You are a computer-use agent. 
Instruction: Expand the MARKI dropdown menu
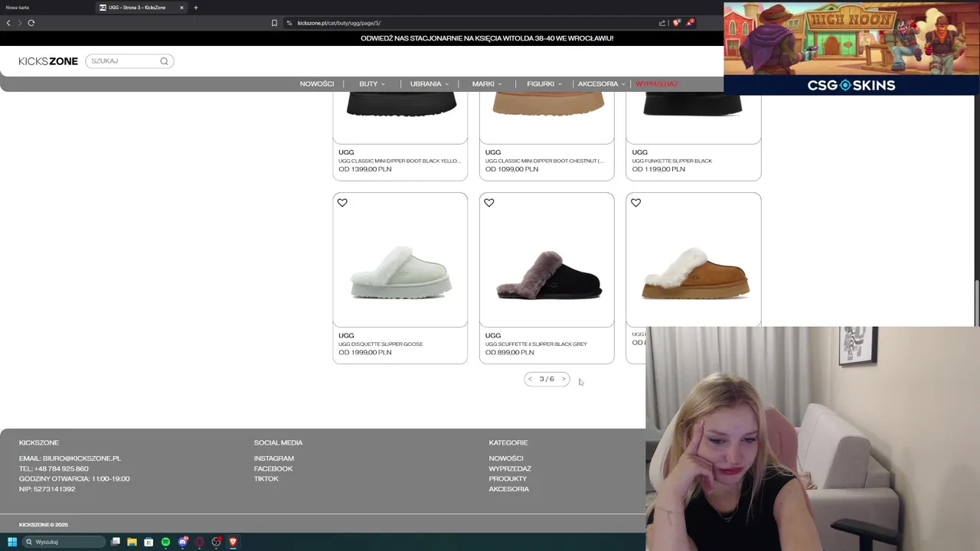pyautogui.click(x=487, y=84)
